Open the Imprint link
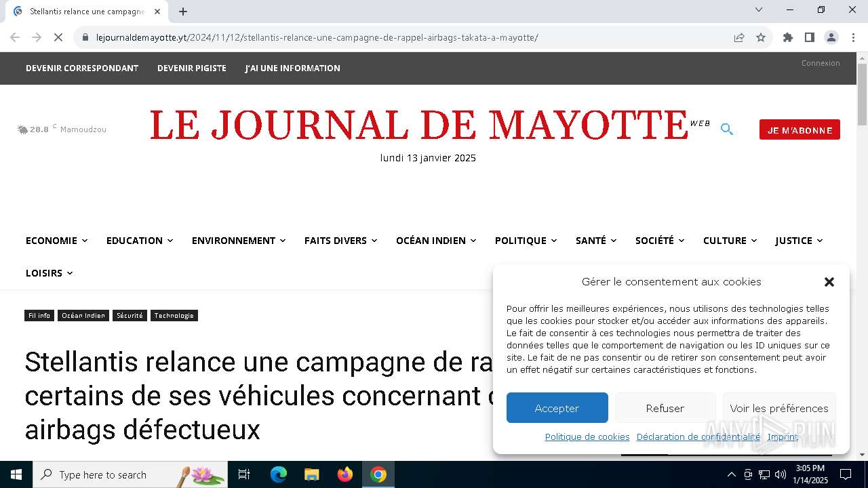868x488 pixels. pyautogui.click(x=783, y=437)
